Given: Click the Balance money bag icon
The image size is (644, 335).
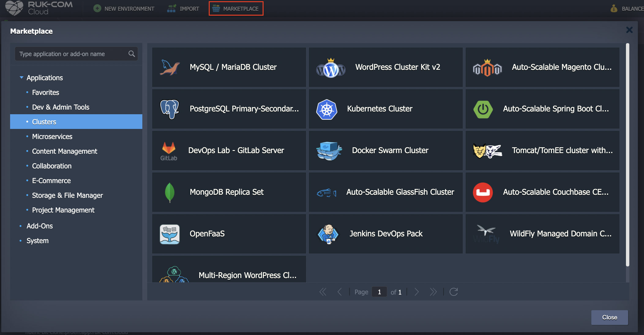Looking at the screenshot, I should click(x=614, y=9).
